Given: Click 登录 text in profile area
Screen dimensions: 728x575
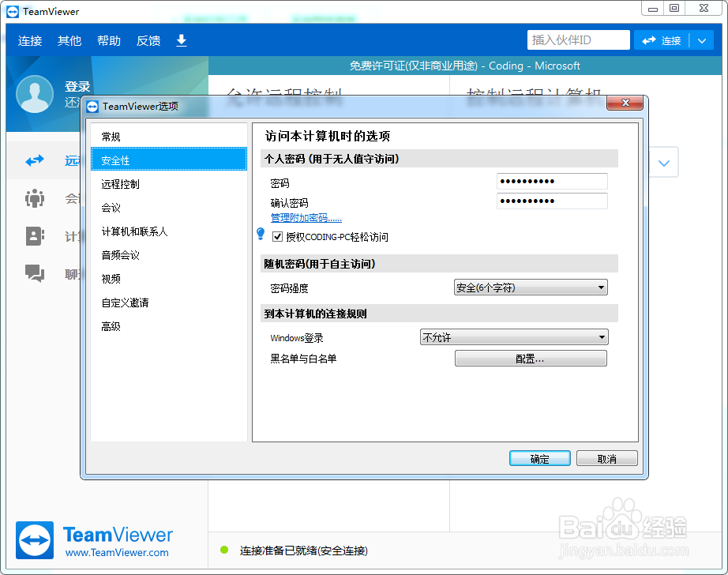Looking at the screenshot, I should (x=77, y=86).
